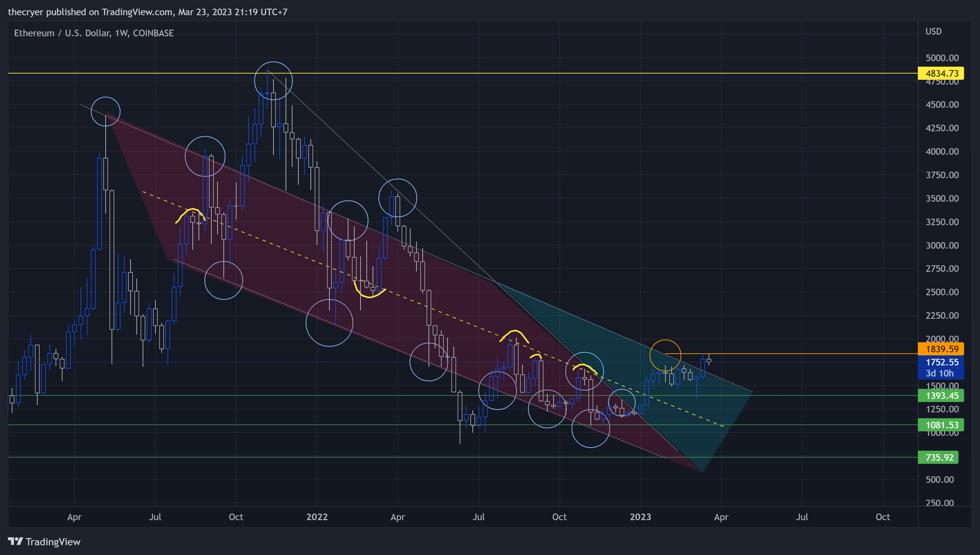Click the 3d 10h countdown label
Screen dimensions: 980x555
[x=941, y=374]
